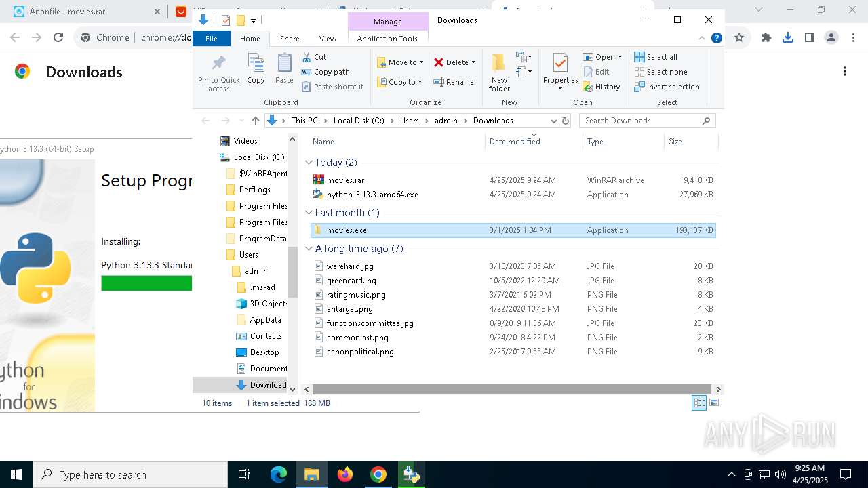Collapse the Last month (1) group
The image size is (868, 488).
(x=309, y=213)
